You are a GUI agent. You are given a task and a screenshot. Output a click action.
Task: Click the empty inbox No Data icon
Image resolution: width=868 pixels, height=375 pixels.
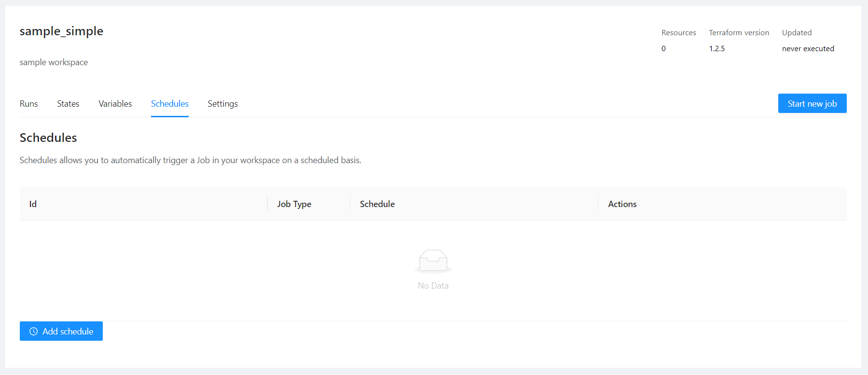[x=433, y=261]
